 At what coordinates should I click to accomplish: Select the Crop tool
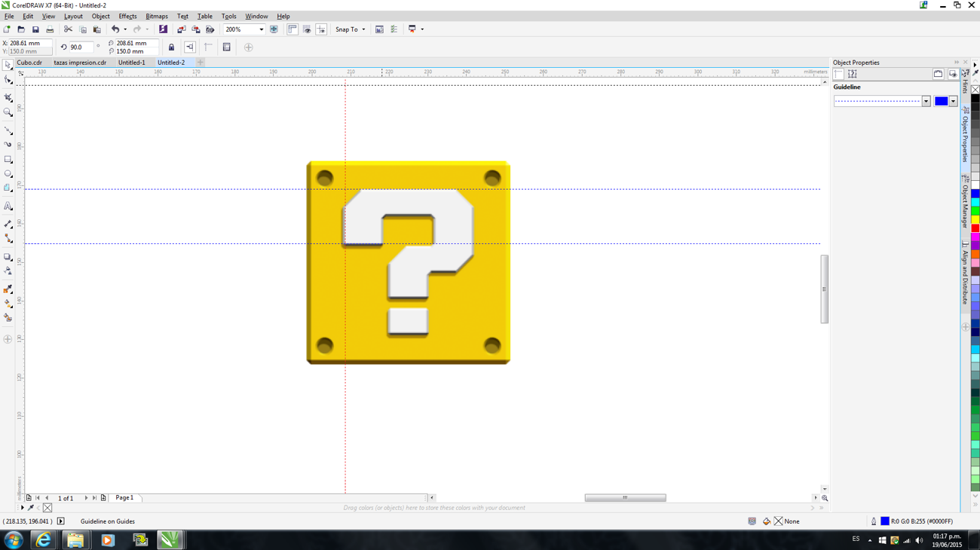(x=8, y=98)
